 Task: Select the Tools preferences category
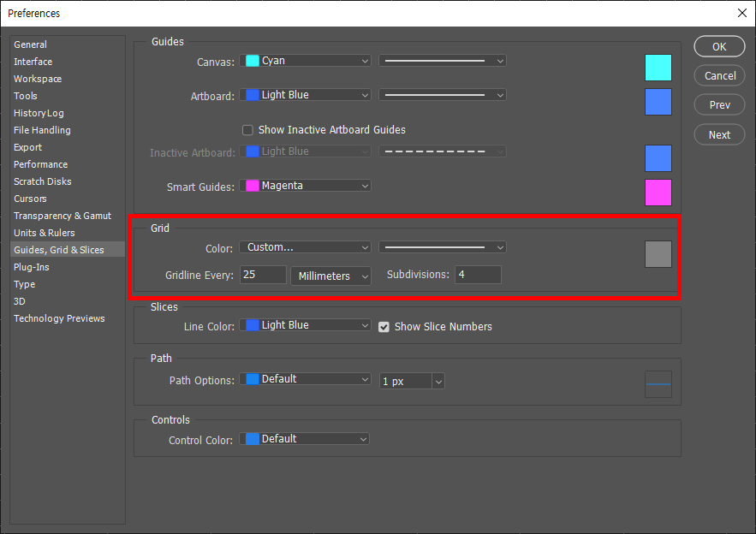tap(26, 96)
